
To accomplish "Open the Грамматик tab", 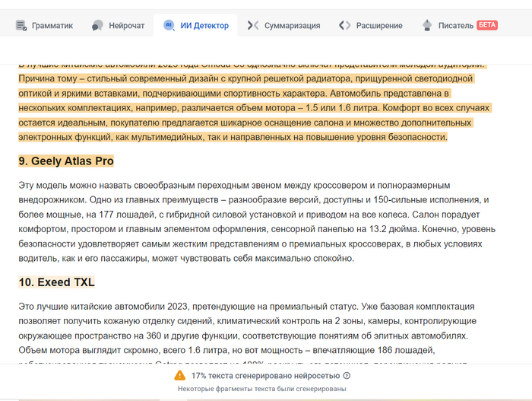I will tap(44, 25).
